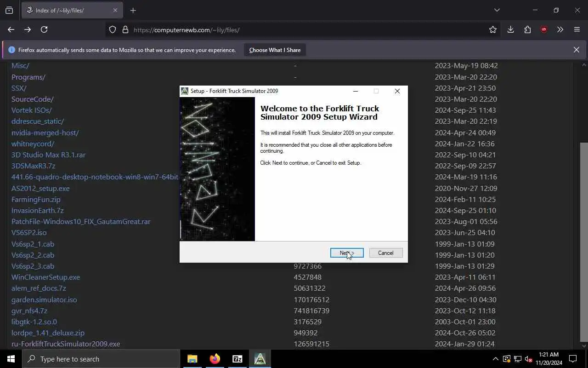Open 7-Zip from taskbar
Viewport: 588px width, 368px height.
pos(237,359)
